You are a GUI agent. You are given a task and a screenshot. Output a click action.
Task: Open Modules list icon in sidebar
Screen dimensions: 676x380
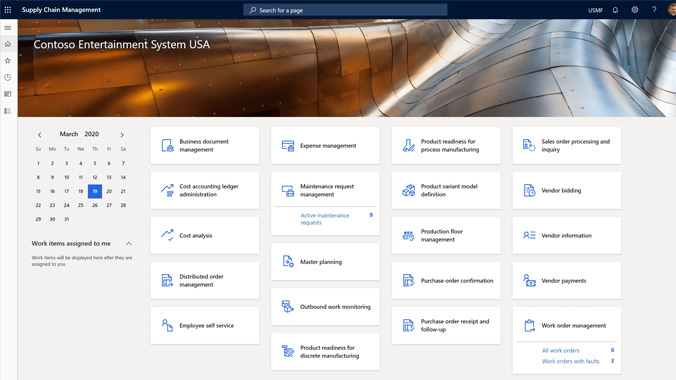[8, 111]
